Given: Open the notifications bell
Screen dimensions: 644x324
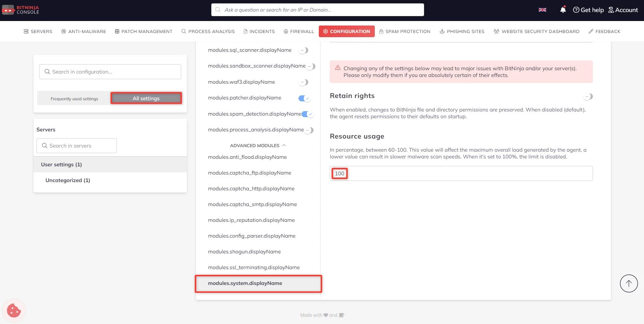Looking at the screenshot, I should click(563, 10).
